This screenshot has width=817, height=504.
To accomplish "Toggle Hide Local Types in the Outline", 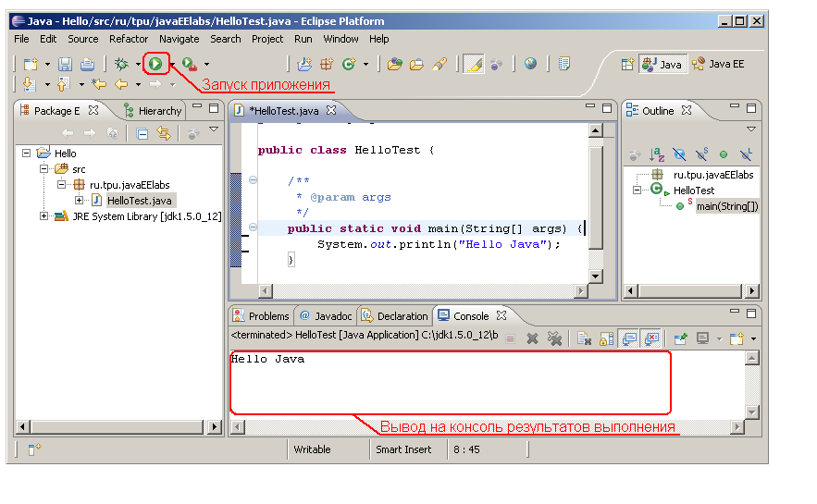I will click(746, 154).
